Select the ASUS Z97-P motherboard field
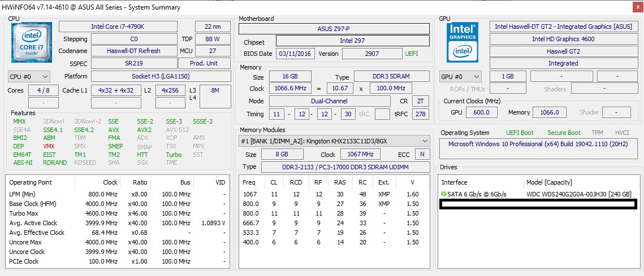 [334, 29]
